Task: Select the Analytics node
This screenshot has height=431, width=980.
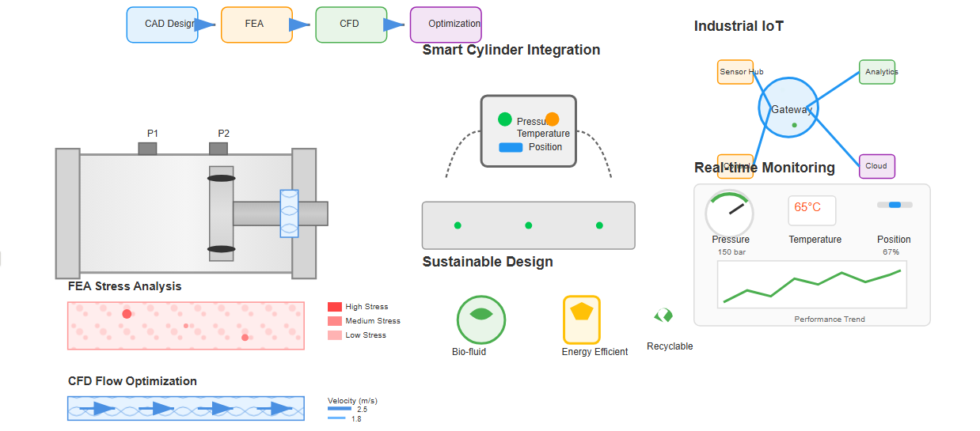Action: [x=877, y=72]
